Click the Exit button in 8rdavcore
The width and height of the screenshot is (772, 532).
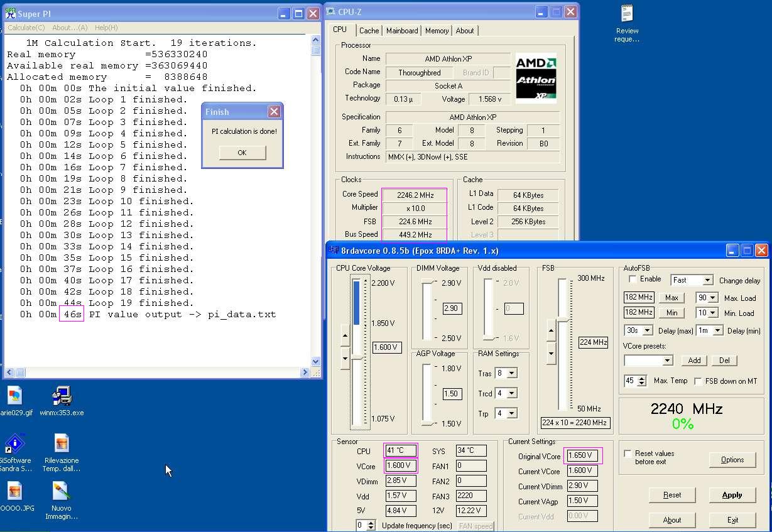coord(732,520)
